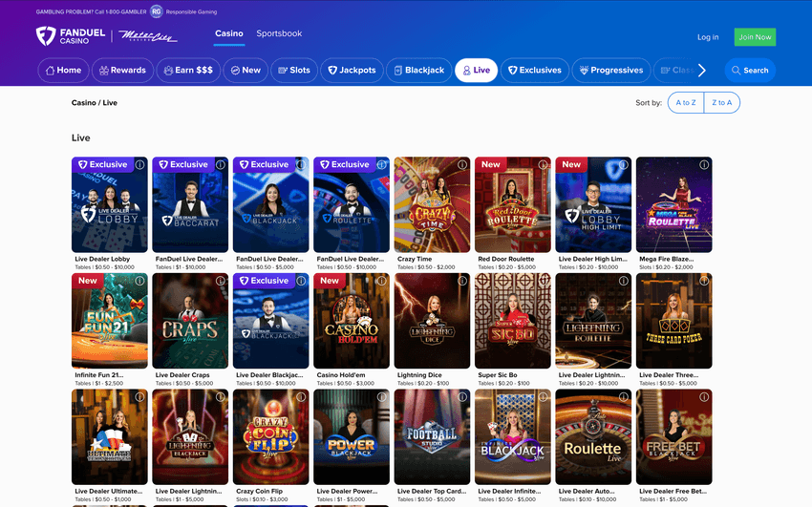Open the Earn $$$ category
Image resolution: width=812 pixels, height=507 pixels.
188,70
